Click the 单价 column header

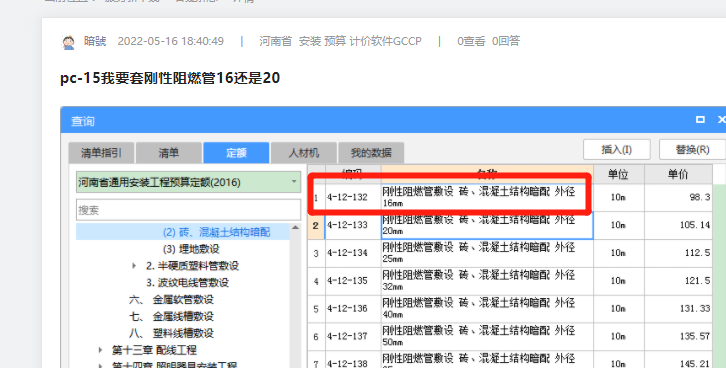678,175
